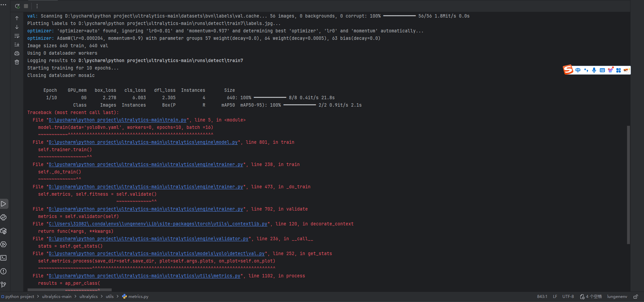Click the 'box_loss' column header text
Image resolution: width=644 pixels, height=302 pixels.
(x=105, y=90)
